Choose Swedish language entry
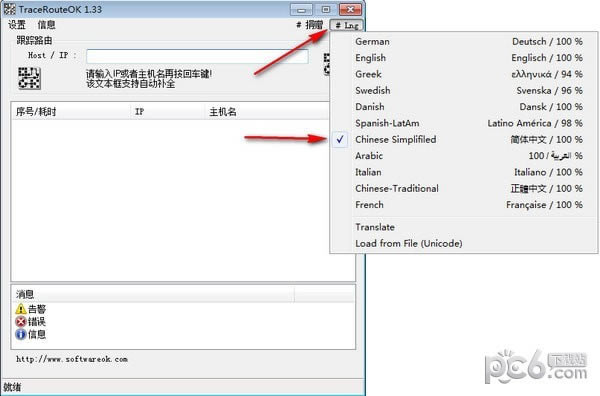 pyautogui.click(x=464, y=91)
